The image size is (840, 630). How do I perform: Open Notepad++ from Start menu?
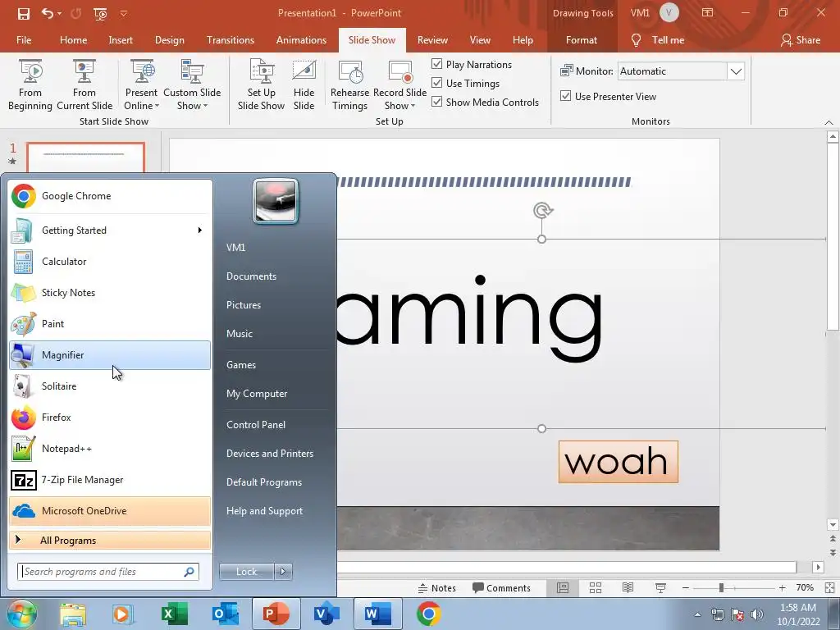coord(110,449)
